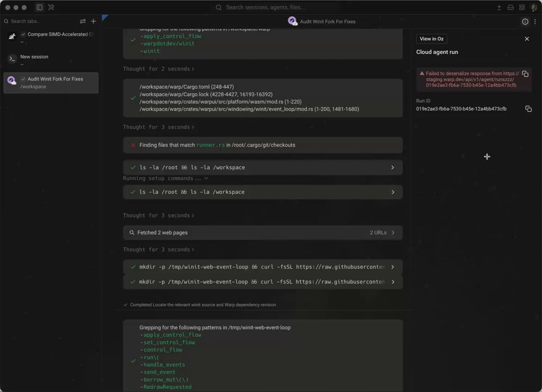The height and width of the screenshot is (392, 542).
Task: Copy the deserialize error message
Action: coord(525,73)
